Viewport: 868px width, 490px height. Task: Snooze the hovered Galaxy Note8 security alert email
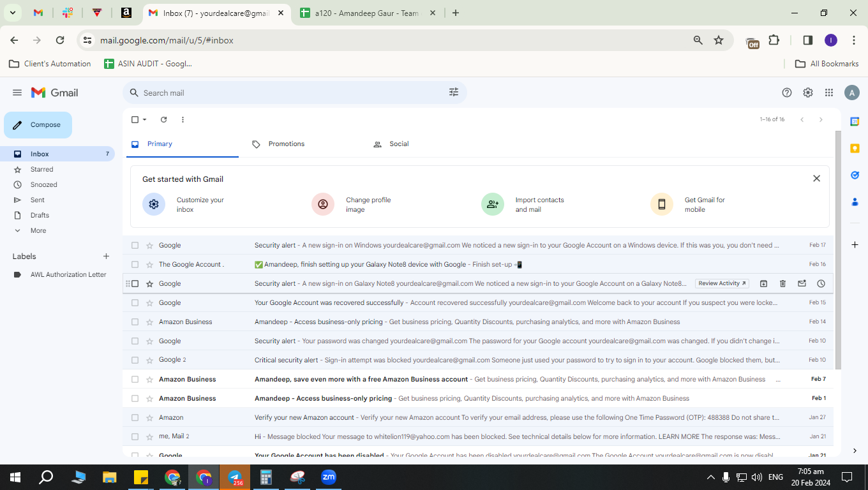(x=821, y=283)
